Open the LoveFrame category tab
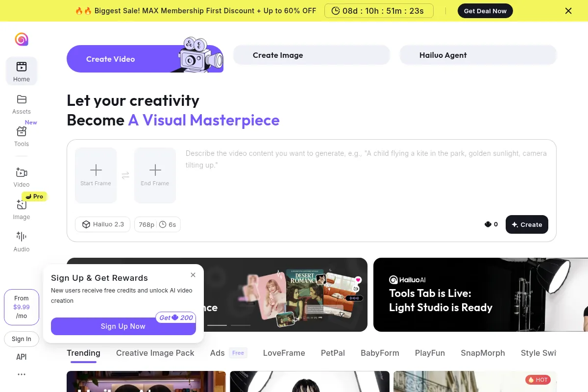This screenshot has height=392, width=588. [x=284, y=353]
